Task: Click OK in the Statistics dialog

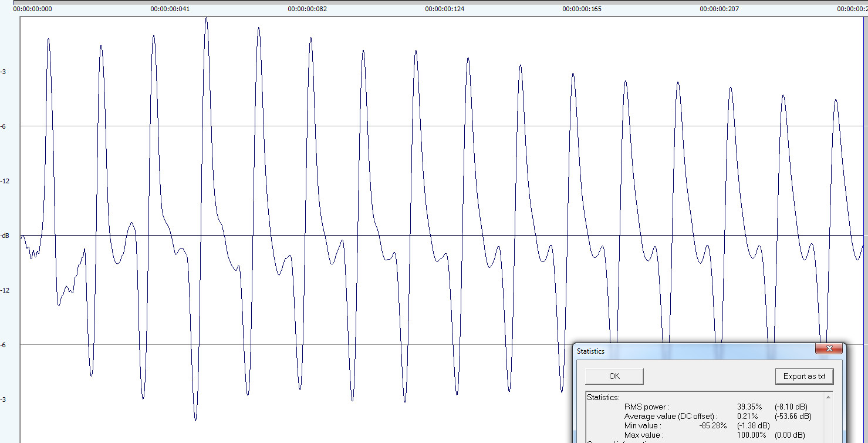Action: (614, 376)
